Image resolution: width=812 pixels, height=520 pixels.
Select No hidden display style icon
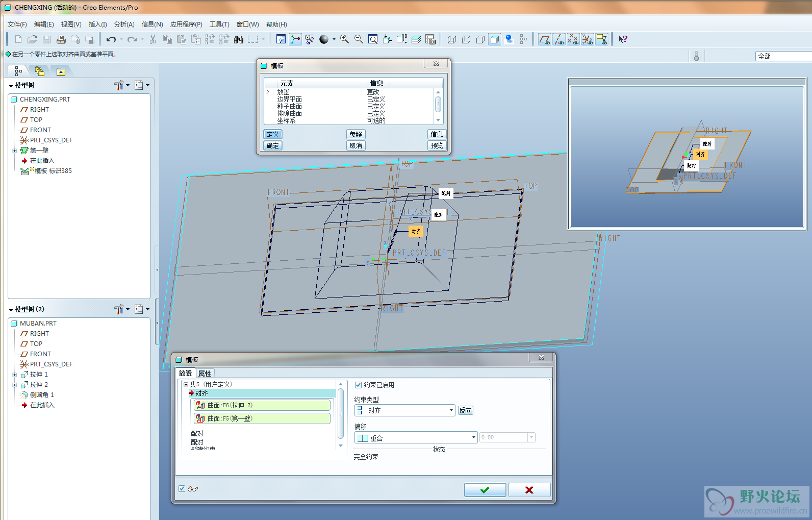tap(480, 39)
